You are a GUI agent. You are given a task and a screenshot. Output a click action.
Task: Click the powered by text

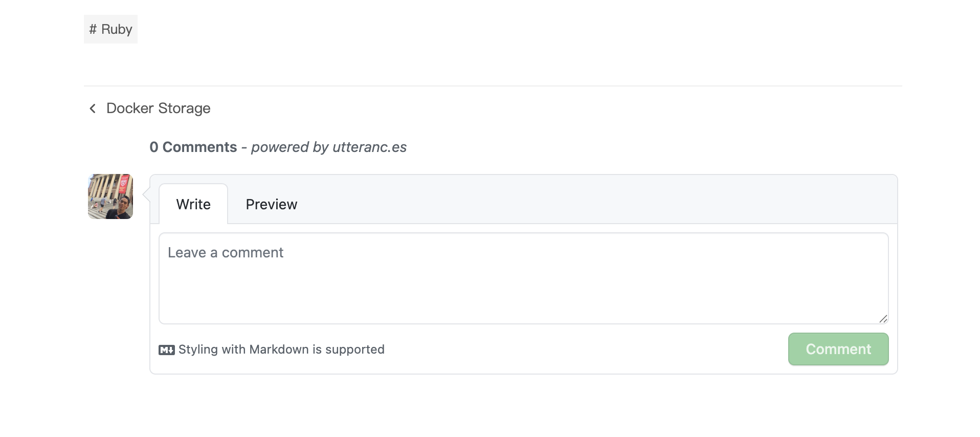pos(289,147)
